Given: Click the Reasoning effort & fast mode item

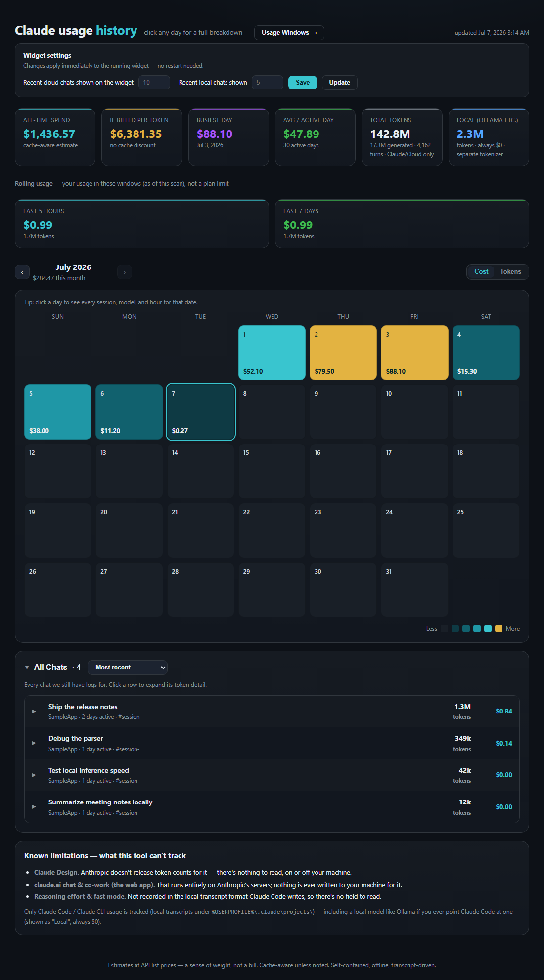Looking at the screenshot, I should point(208,897).
